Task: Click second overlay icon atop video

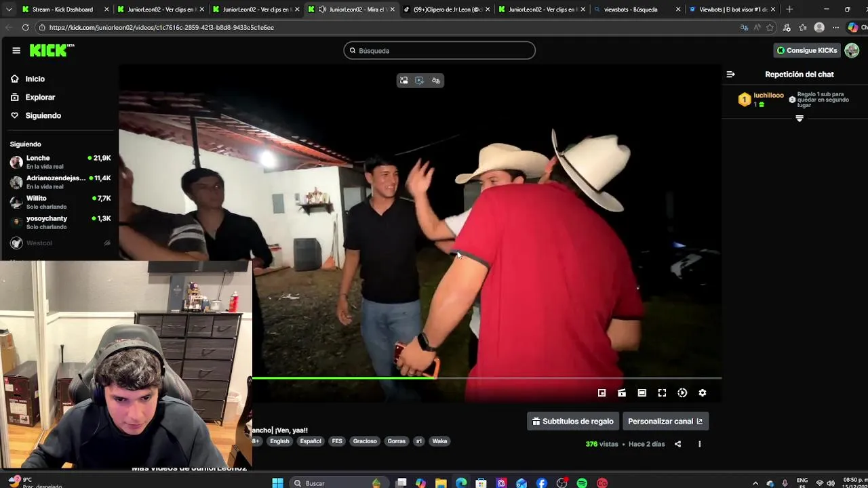Action: click(x=420, y=81)
